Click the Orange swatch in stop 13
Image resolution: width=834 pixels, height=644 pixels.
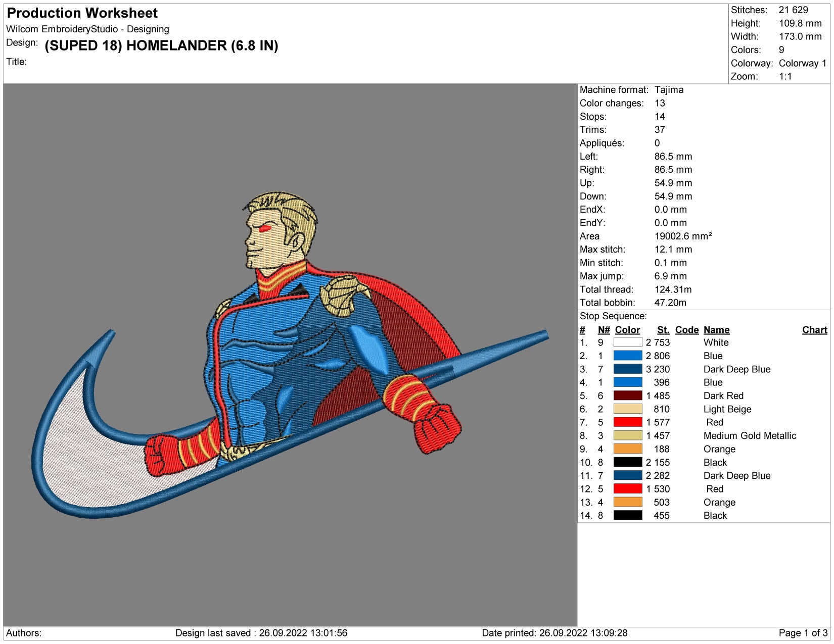click(x=628, y=502)
